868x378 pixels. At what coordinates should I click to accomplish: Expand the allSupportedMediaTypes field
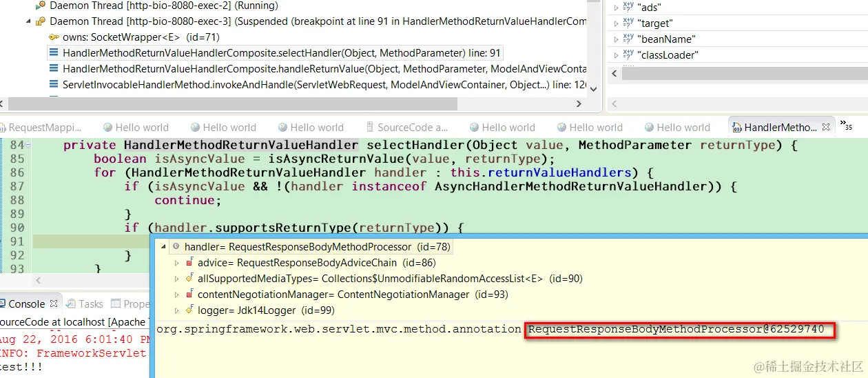pos(177,279)
